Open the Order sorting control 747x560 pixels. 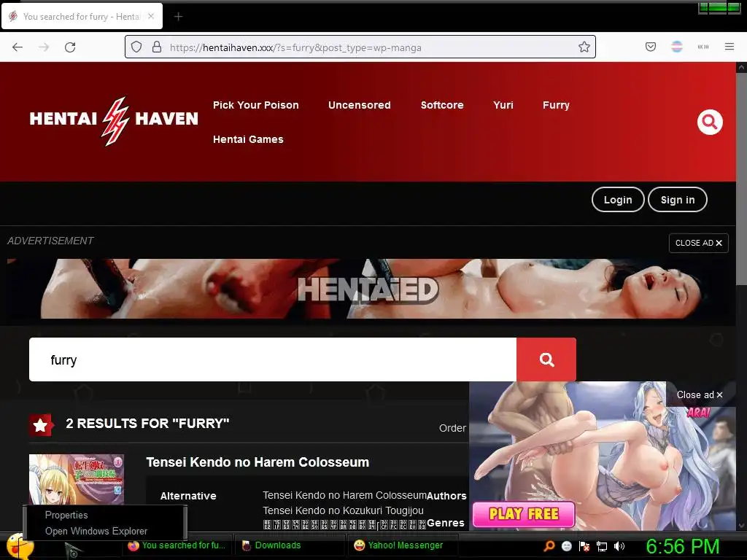pos(452,428)
